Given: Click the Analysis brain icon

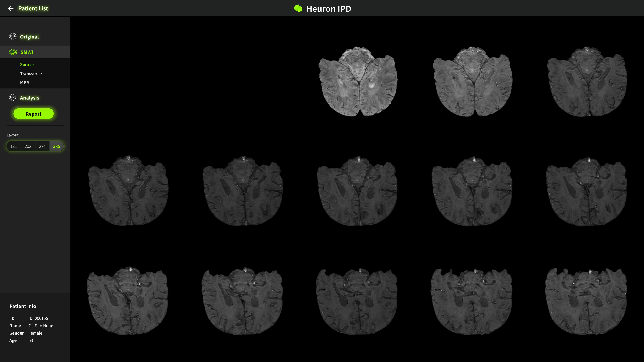Looking at the screenshot, I should [13, 98].
